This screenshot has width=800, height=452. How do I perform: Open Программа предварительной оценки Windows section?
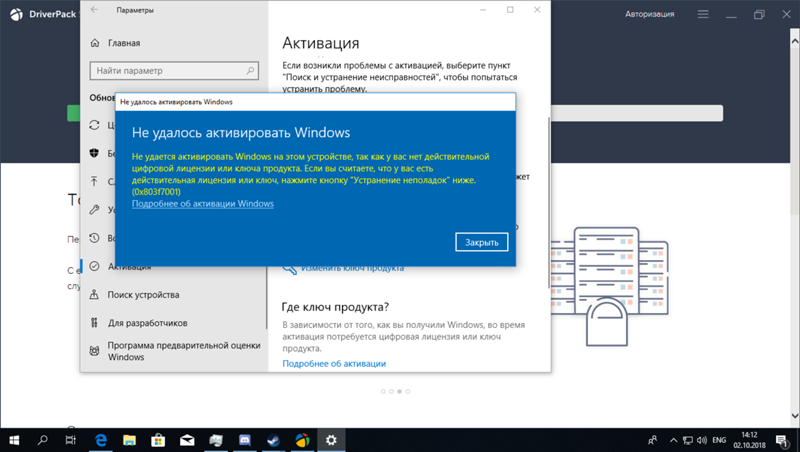(184, 351)
